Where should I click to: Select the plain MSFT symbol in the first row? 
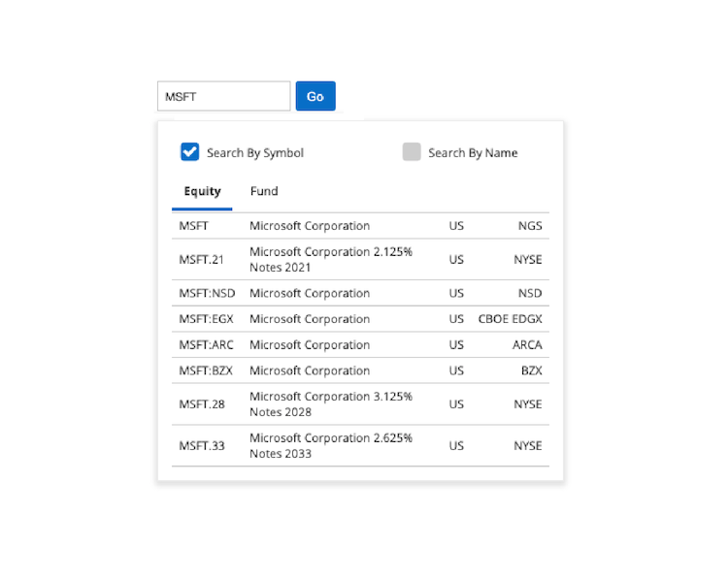194,226
